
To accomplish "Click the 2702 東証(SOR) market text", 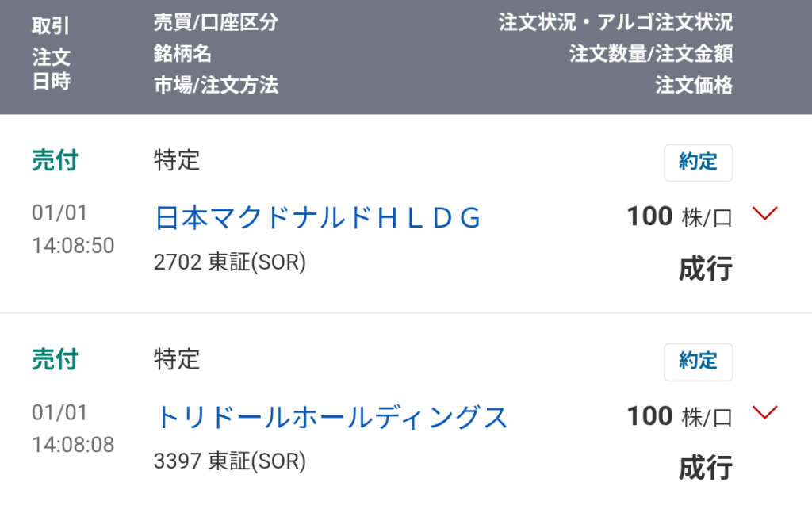I will pos(230,262).
